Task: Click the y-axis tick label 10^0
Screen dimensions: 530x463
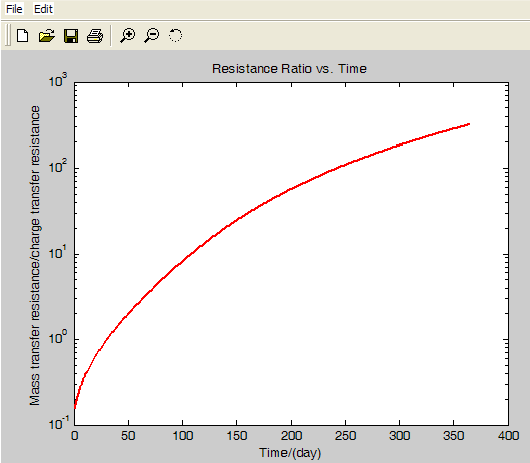Action: coord(58,338)
